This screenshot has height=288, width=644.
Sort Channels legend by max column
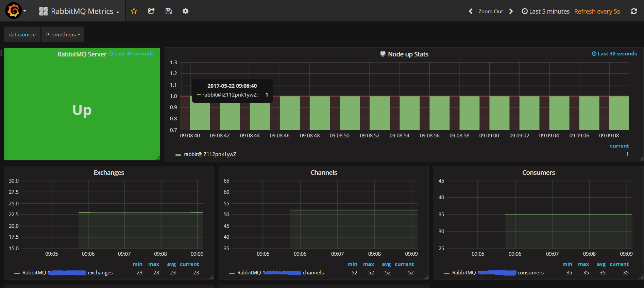tap(369, 264)
